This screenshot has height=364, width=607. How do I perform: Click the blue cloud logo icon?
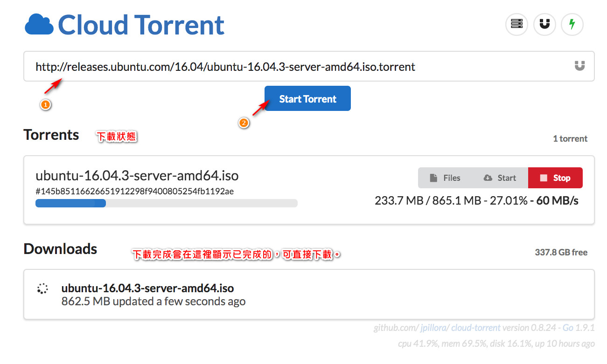point(39,25)
